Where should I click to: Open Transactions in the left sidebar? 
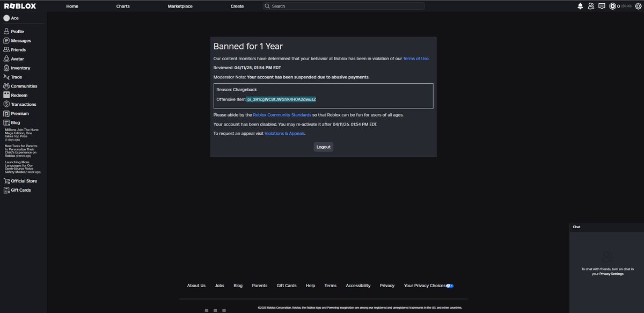(x=20, y=105)
